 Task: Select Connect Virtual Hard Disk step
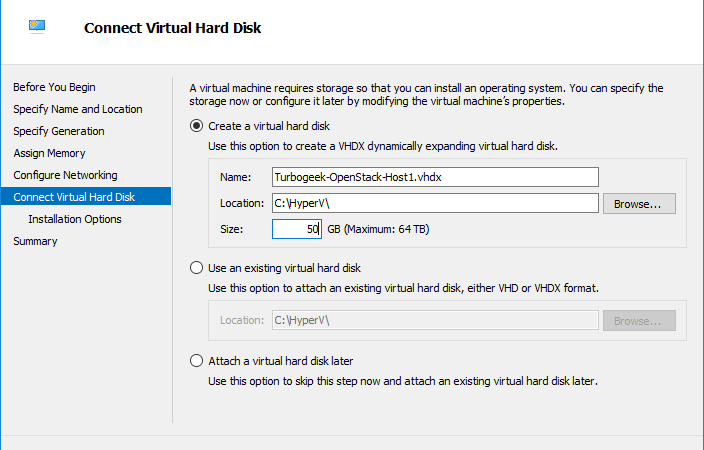[86, 196]
